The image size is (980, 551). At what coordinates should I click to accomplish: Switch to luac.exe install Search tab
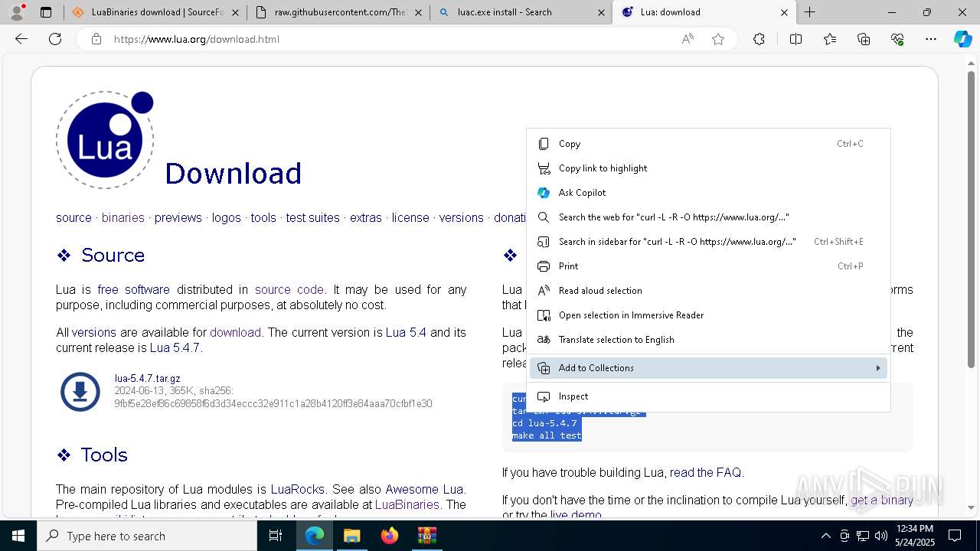[x=521, y=12]
